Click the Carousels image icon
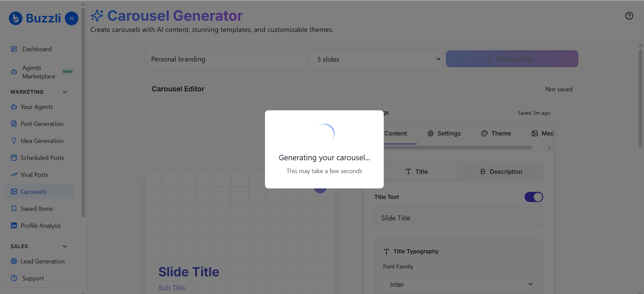This screenshot has height=294, width=644. pyautogui.click(x=14, y=191)
